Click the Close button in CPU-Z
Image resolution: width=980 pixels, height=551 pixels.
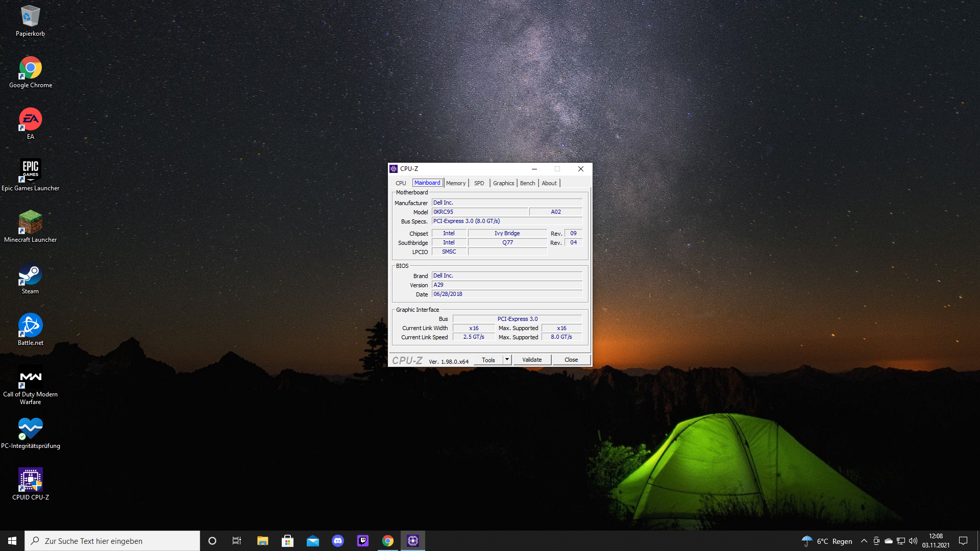571,360
